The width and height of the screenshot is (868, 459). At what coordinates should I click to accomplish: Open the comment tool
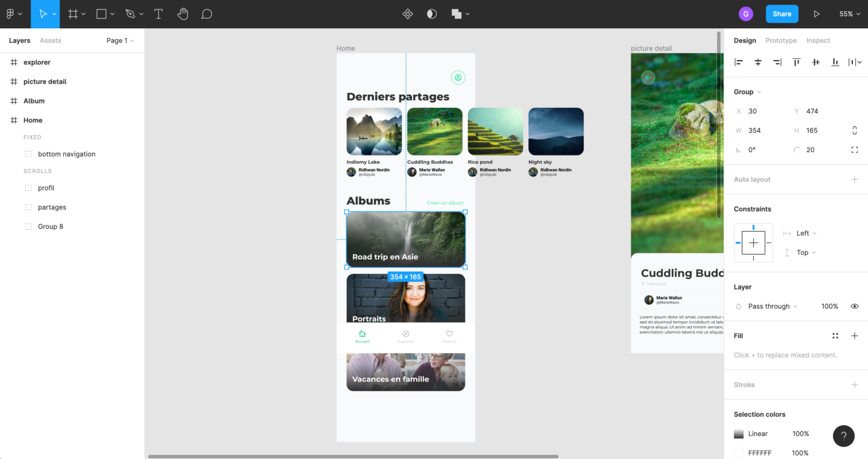coord(206,14)
